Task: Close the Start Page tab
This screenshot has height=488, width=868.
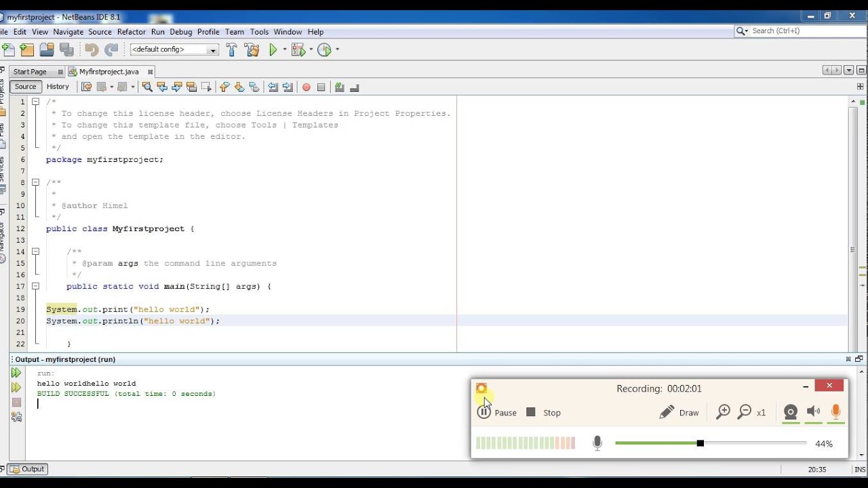Action: [60, 72]
